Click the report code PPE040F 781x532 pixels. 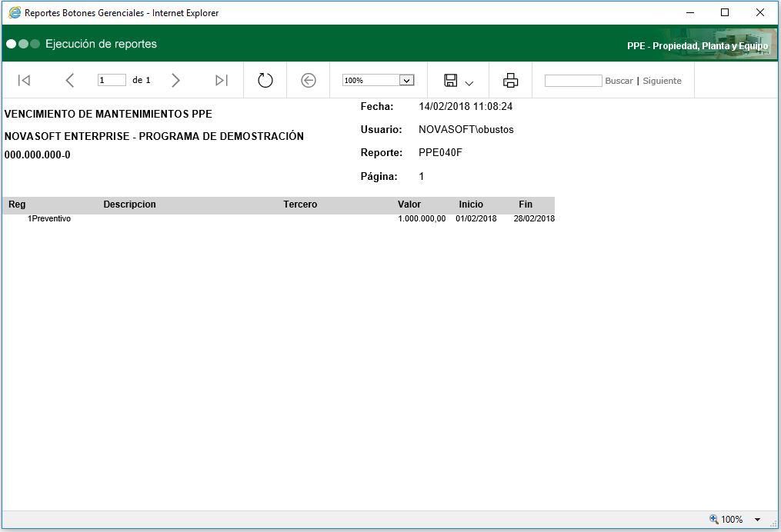440,153
